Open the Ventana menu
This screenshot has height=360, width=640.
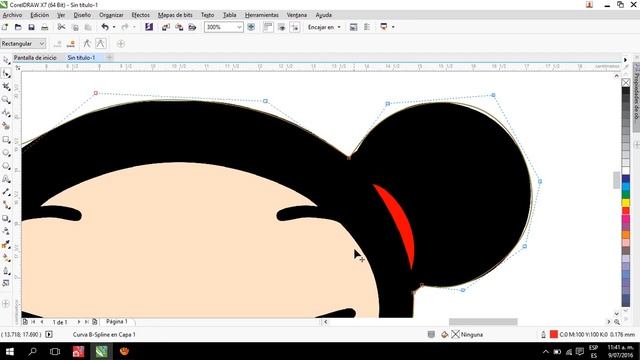pyautogui.click(x=297, y=15)
